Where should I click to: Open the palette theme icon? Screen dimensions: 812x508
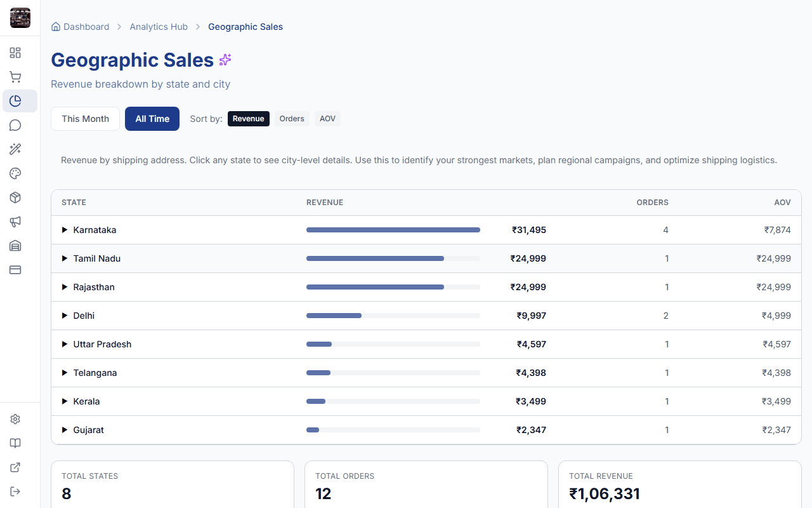coord(15,173)
